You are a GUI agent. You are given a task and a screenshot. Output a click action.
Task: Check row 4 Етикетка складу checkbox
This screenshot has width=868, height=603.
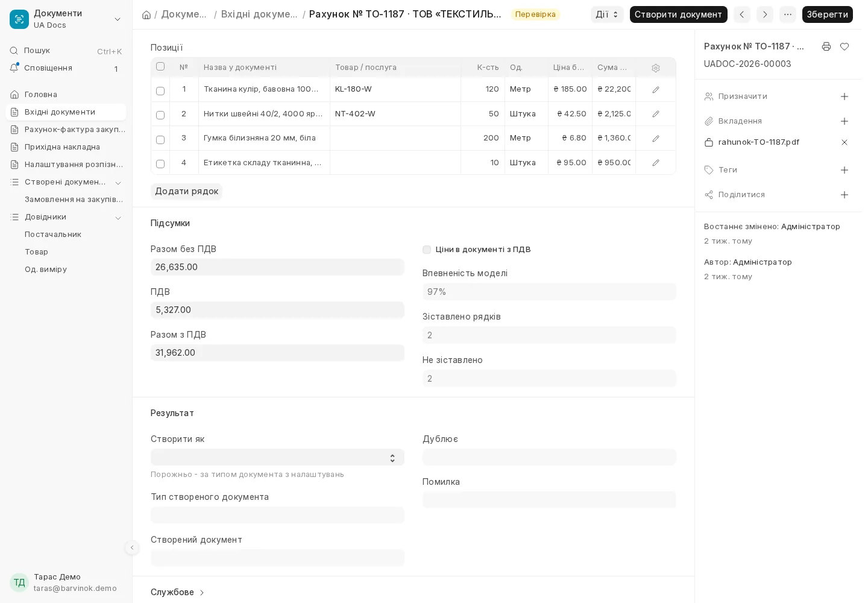point(160,164)
